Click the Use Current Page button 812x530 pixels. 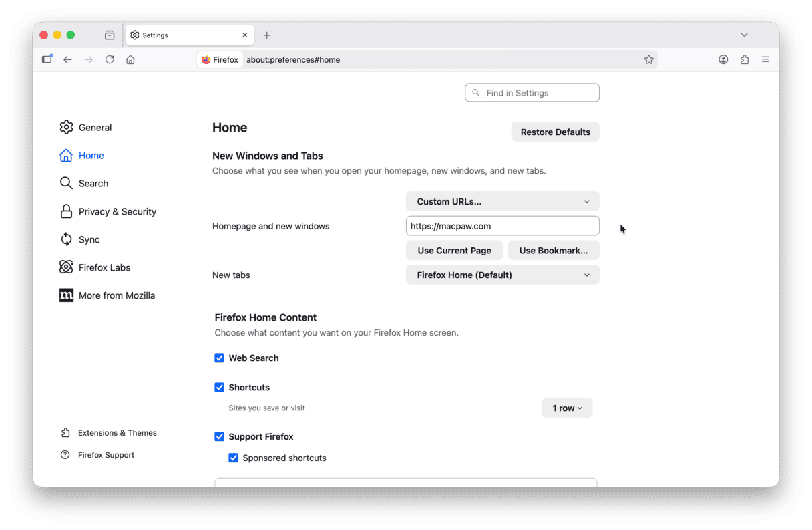[454, 251]
